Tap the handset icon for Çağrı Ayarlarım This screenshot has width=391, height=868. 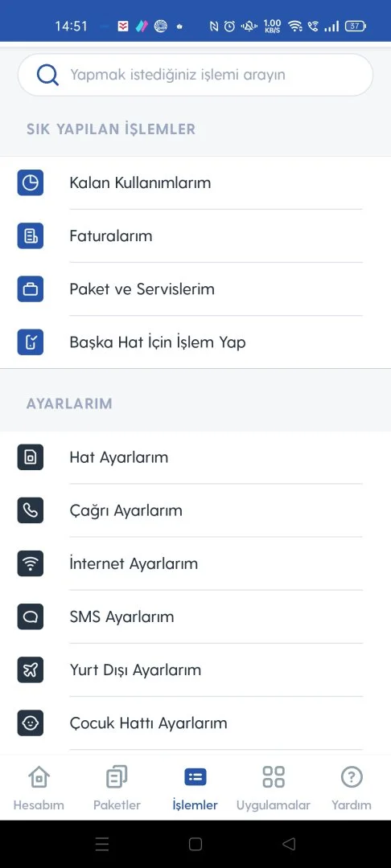coord(31,510)
